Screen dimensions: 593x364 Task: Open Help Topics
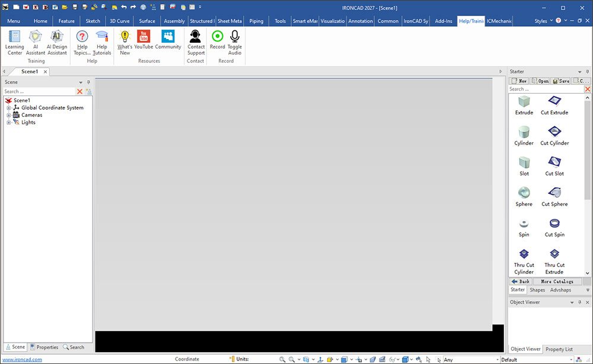click(82, 42)
